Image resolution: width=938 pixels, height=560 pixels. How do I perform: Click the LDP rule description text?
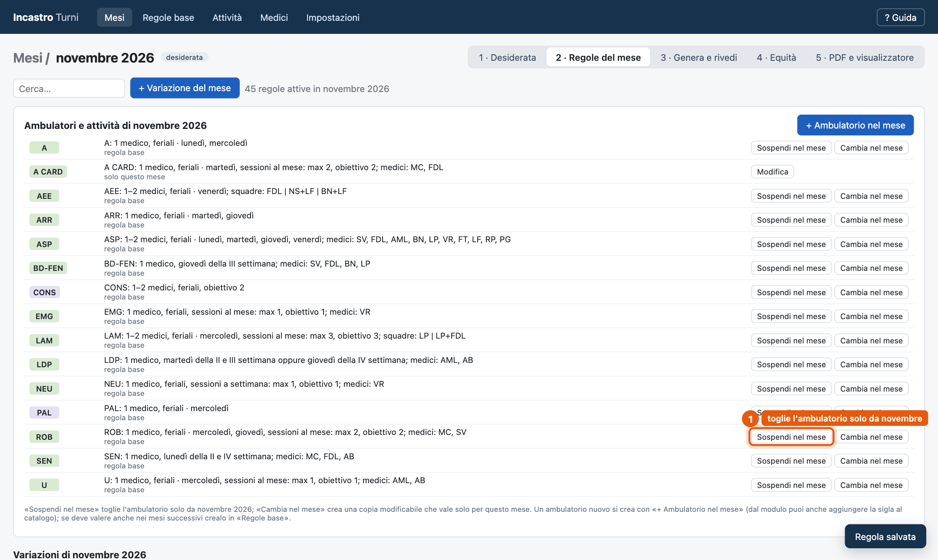point(288,360)
